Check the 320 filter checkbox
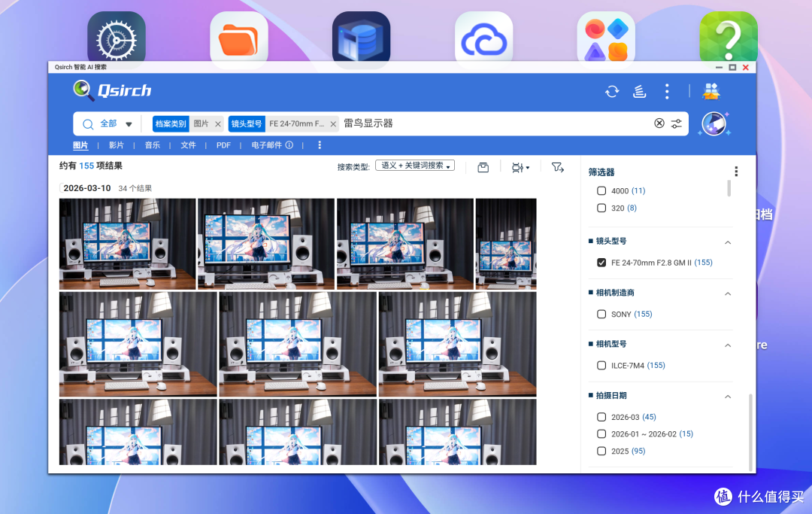 [601, 208]
